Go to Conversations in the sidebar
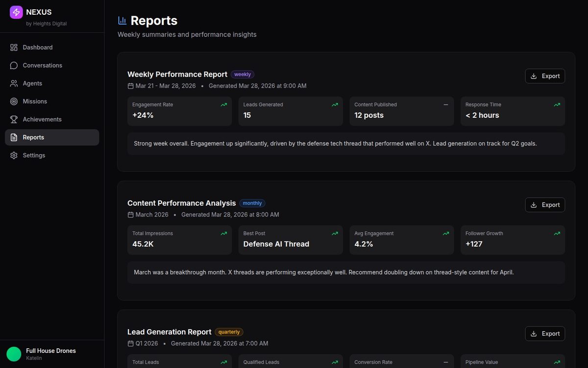 pos(52,65)
